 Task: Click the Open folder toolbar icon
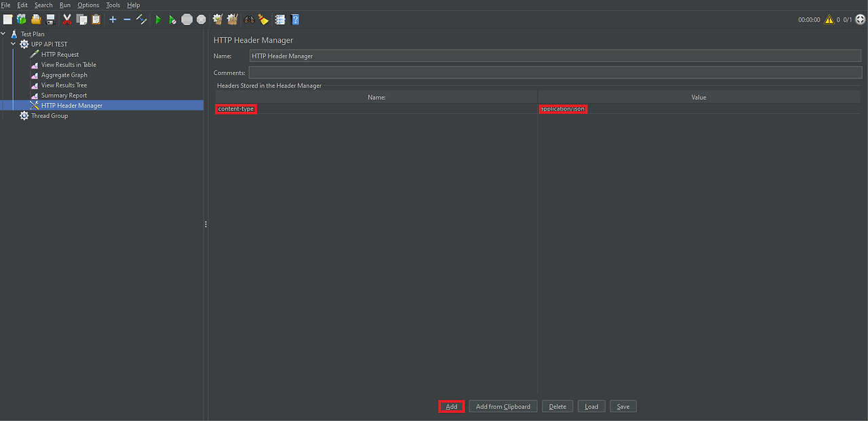pyautogui.click(x=36, y=20)
